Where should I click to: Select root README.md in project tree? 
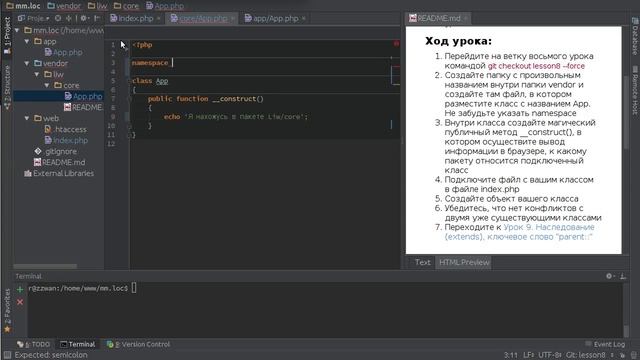pyautogui.click(x=60, y=162)
